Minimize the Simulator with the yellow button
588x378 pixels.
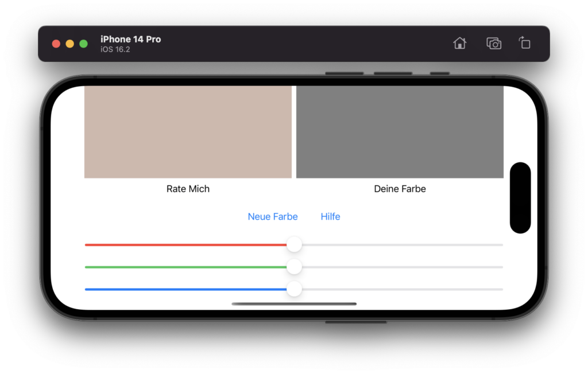[x=70, y=44]
